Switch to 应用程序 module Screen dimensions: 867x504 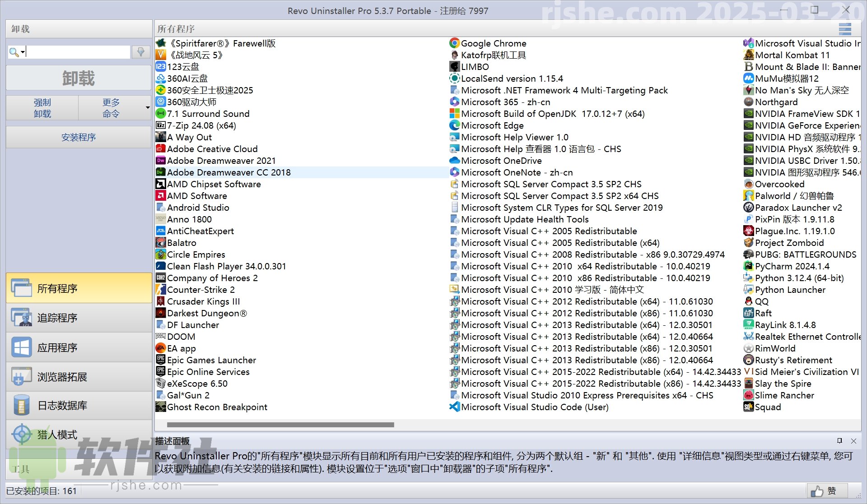(x=79, y=347)
